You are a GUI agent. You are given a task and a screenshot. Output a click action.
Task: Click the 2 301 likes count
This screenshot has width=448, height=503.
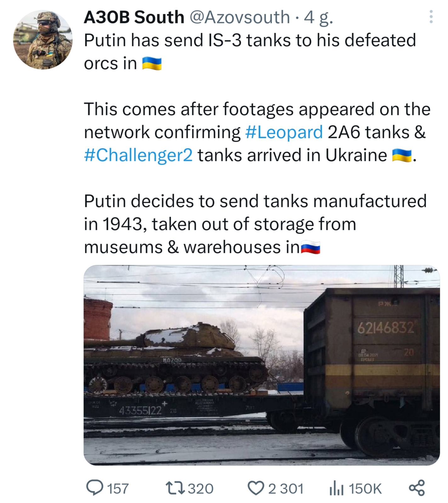(x=286, y=489)
